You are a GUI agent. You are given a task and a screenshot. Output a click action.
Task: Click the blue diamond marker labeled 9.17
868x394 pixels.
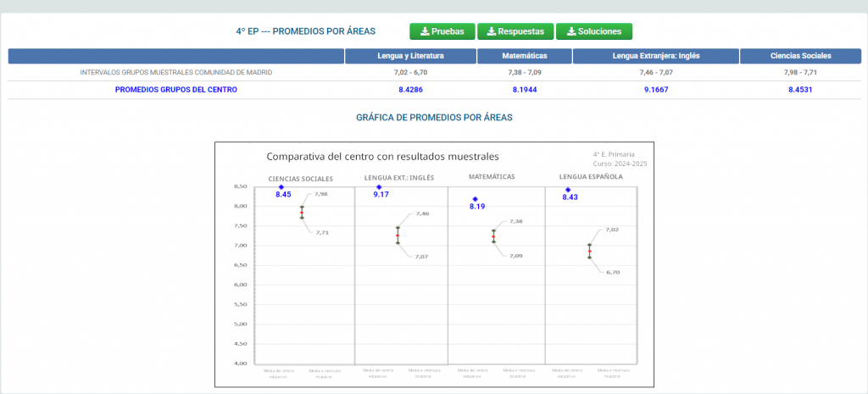pyautogui.click(x=379, y=187)
